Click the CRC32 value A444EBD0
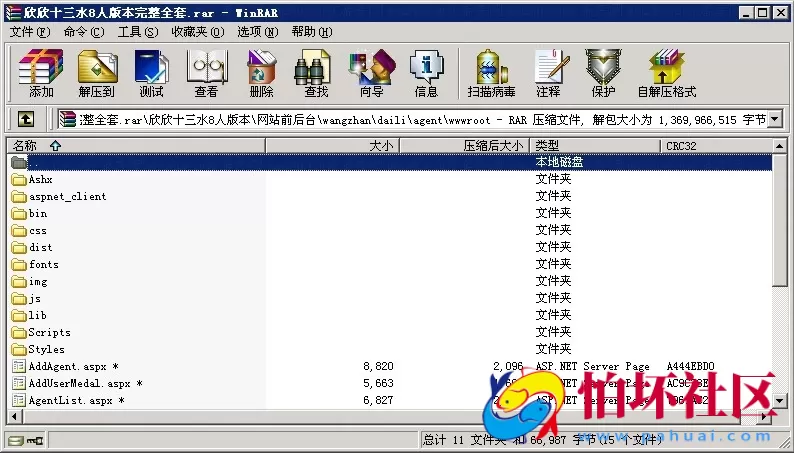Image resolution: width=794 pixels, height=453 pixels. click(x=690, y=366)
